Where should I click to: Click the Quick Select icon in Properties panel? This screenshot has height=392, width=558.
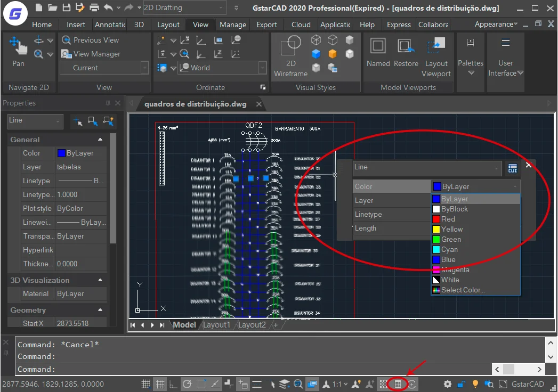(109, 121)
